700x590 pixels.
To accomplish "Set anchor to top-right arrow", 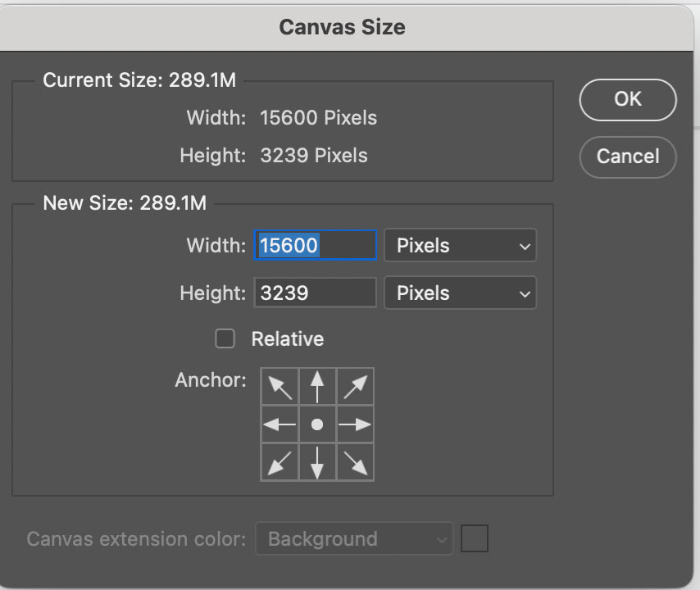I will (x=355, y=387).
